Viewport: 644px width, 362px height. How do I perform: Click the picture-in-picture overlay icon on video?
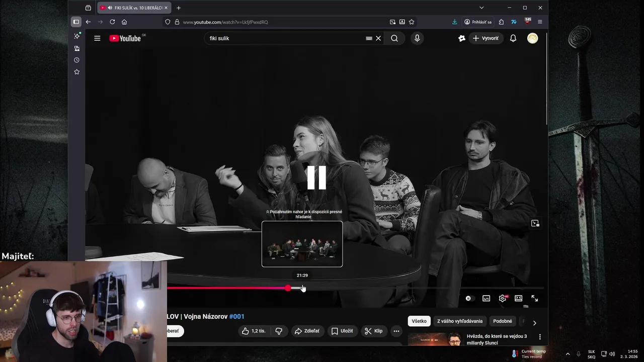click(535, 223)
